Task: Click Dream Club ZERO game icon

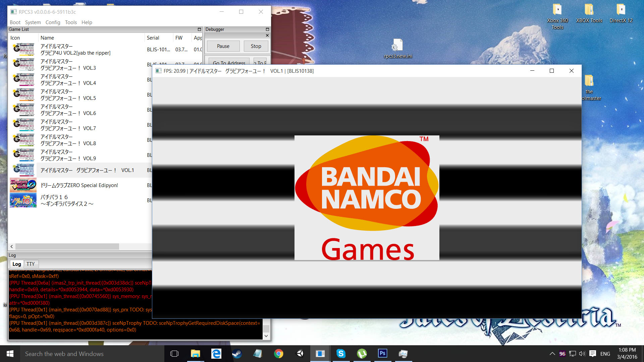Action: [x=23, y=185]
